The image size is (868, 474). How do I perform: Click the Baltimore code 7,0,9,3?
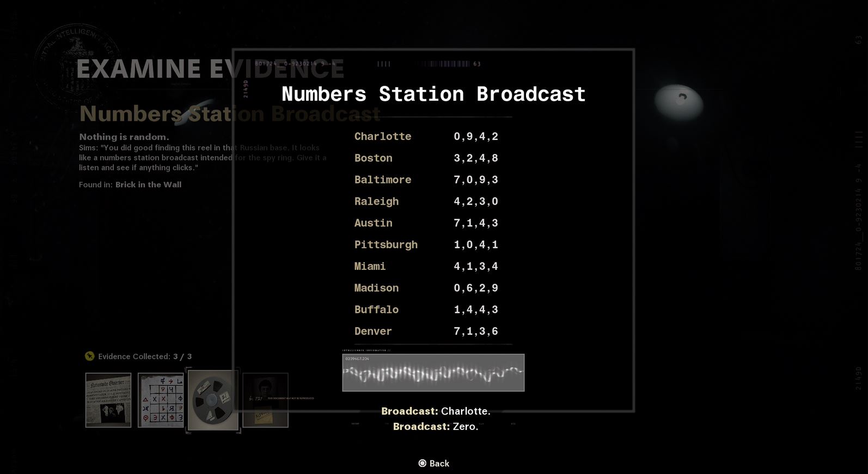[x=475, y=180]
